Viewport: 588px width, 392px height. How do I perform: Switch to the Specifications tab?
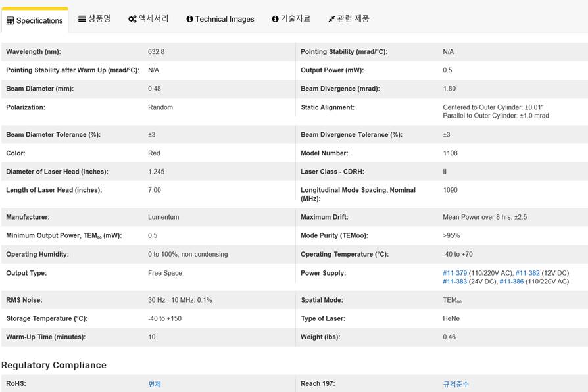pyautogui.click(x=39, y=20)
